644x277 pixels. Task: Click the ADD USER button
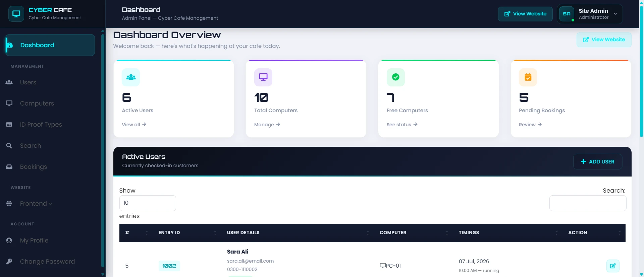[x=598, y=162]
